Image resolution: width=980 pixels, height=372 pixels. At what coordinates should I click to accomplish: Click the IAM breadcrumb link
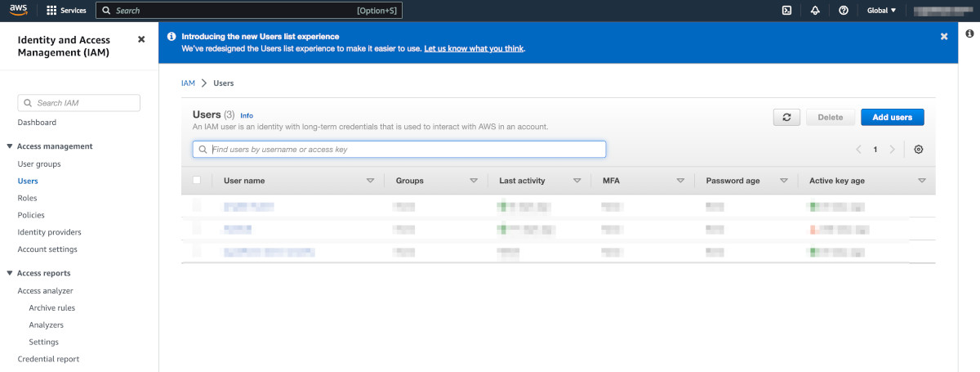pos(188,83)
